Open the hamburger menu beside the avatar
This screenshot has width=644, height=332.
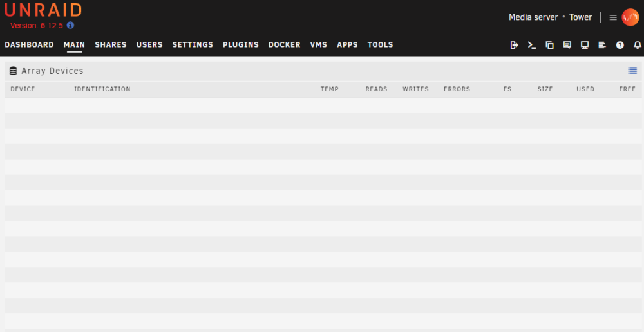(x=613, y=17)
